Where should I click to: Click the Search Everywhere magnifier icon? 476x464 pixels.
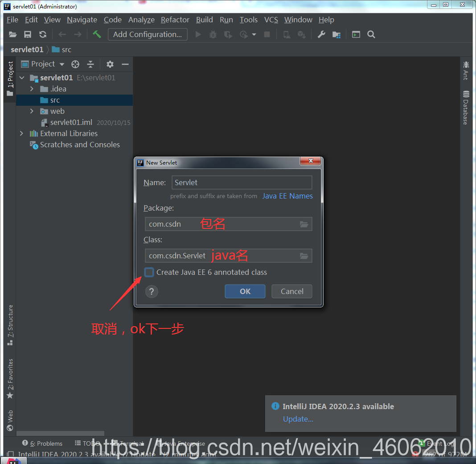pos(371,34)
